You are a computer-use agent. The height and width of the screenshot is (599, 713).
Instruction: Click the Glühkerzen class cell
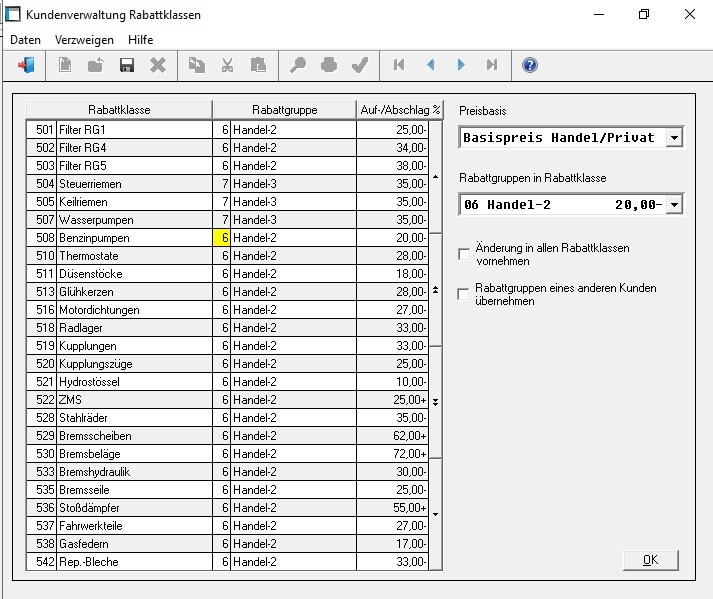(x=134, y=292)
